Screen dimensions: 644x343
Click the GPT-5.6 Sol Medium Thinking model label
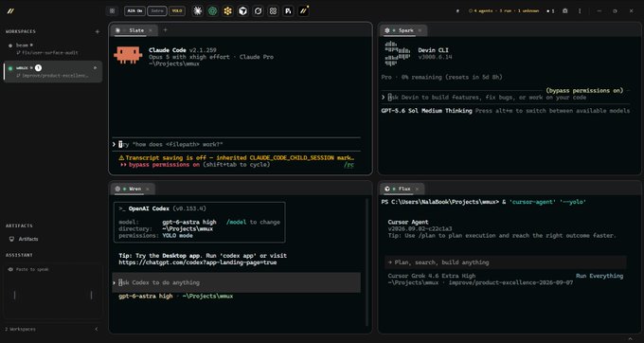(426, 111)
